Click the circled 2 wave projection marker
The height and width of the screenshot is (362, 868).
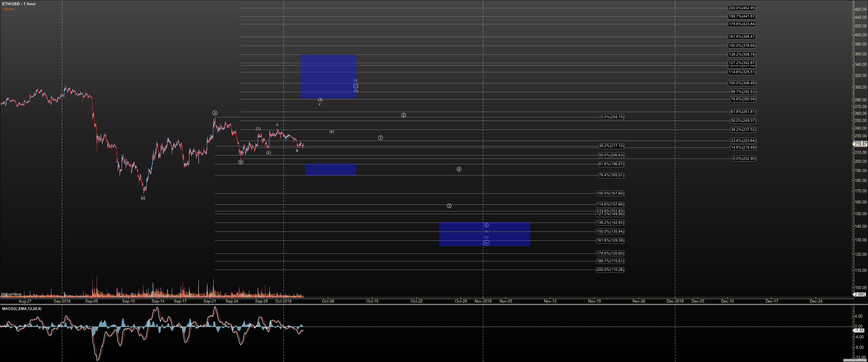point(404,116)
